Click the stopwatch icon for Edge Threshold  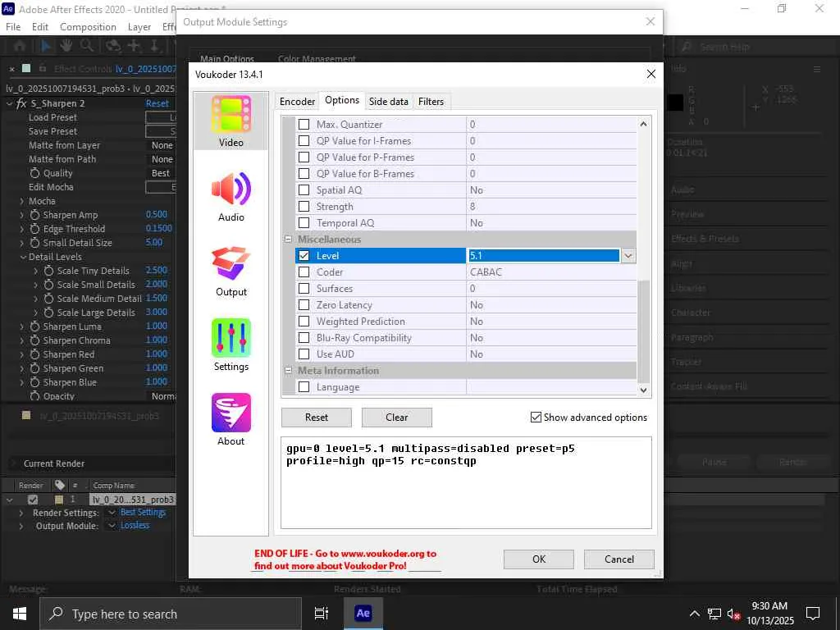pyautogui.click(x=34, y=229)
